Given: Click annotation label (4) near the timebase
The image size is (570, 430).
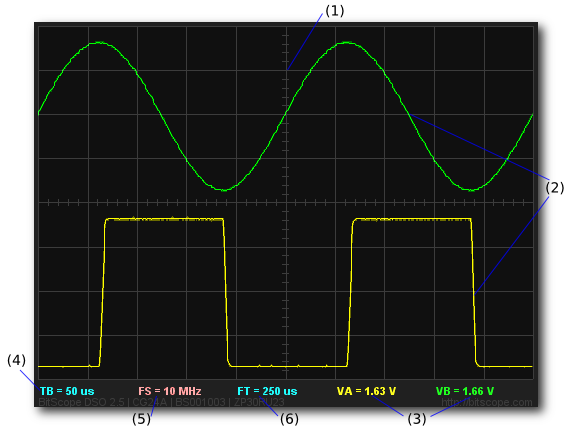Looking at the screenshot, I should [16, 360].
